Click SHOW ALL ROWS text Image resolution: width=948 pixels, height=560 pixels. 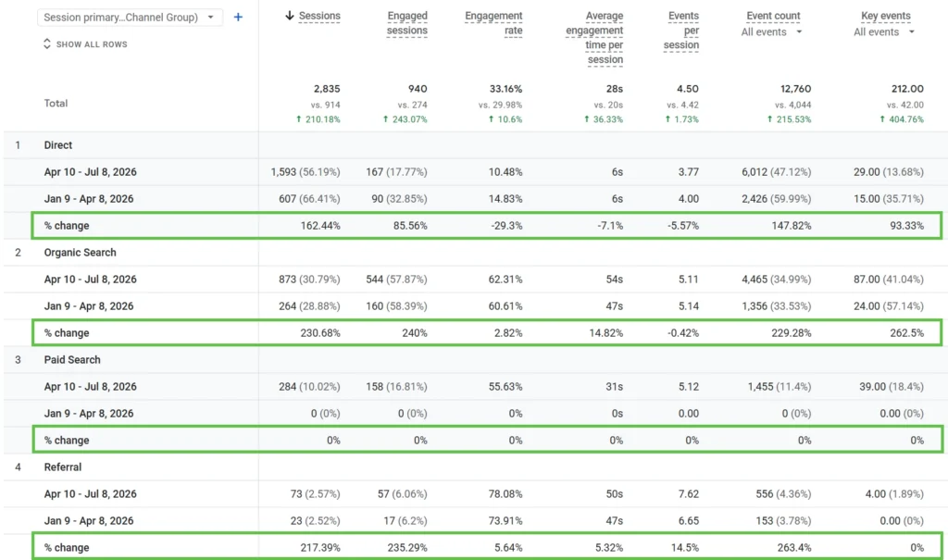coord(92,44)
